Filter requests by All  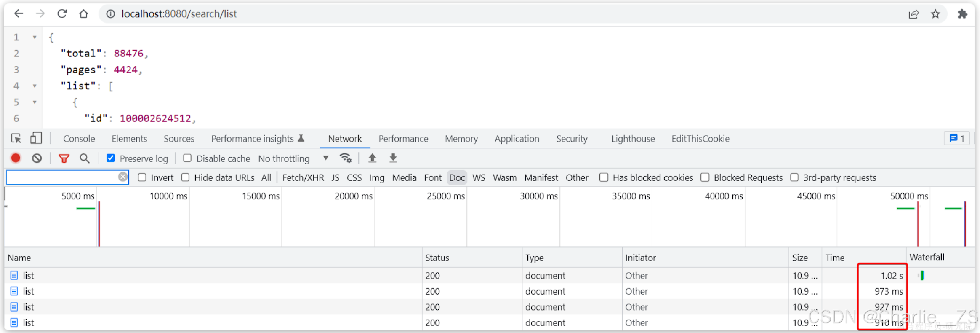tap(266, 178)
